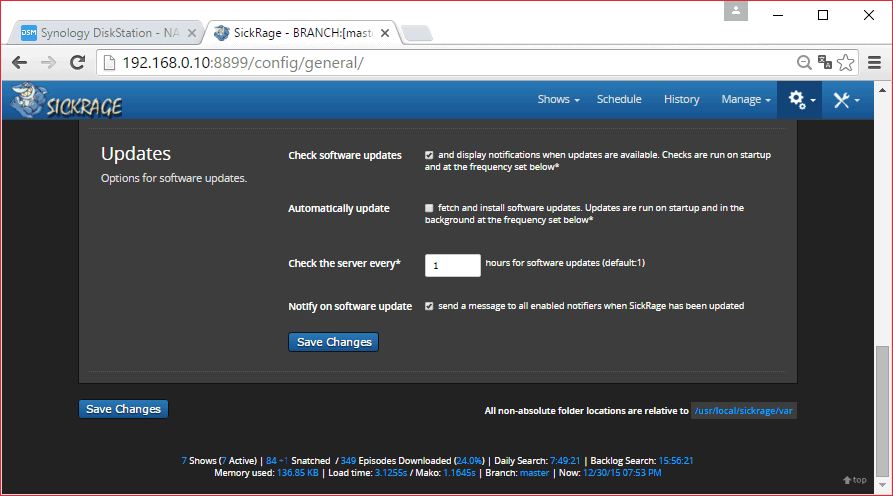Bookmark this page with star icon
893x496 pixels.
(846, 63)
